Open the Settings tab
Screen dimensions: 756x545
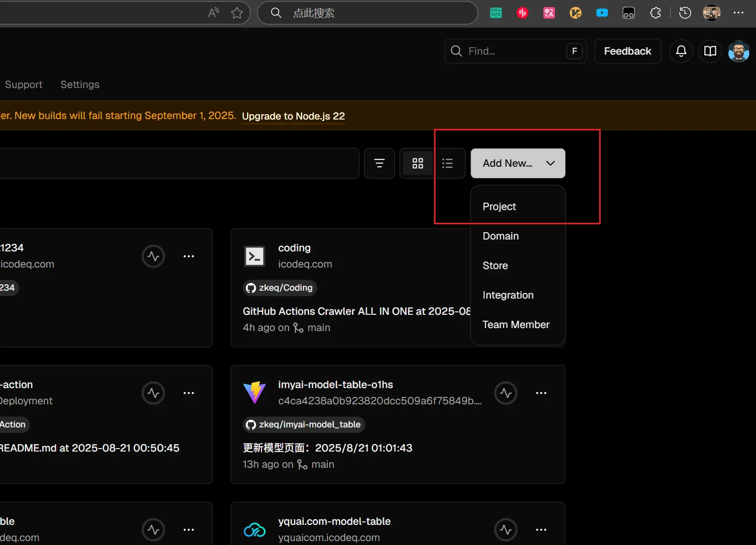[80, 85]
